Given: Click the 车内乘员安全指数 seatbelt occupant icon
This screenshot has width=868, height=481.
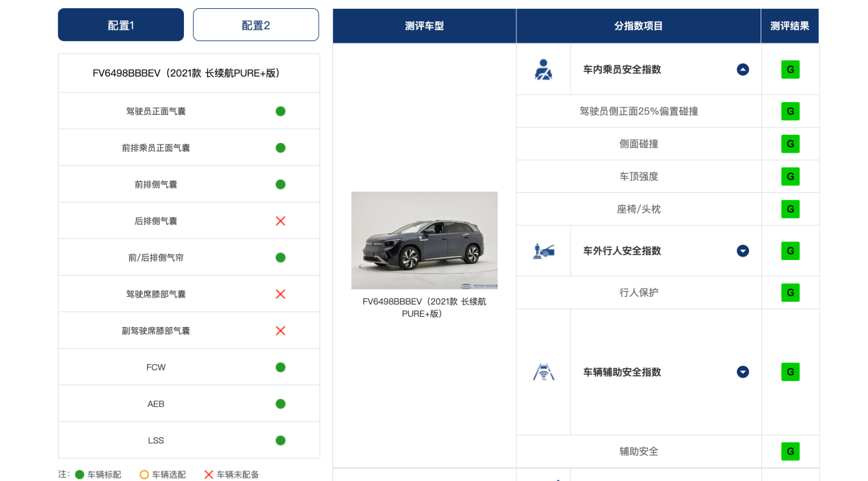Looking at the screenshot, I should [x=544, y=70].
